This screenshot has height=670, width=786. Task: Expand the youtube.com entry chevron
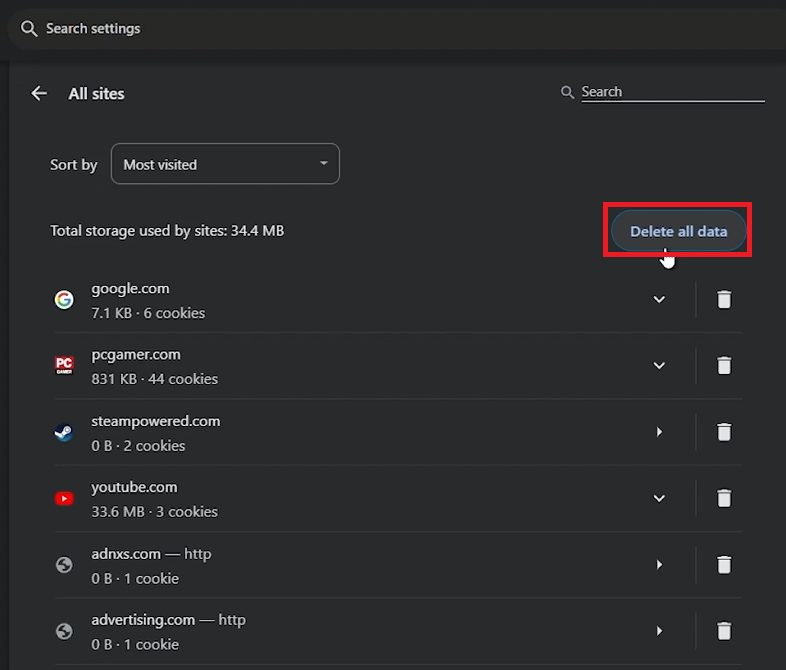[x=659, y=498]
